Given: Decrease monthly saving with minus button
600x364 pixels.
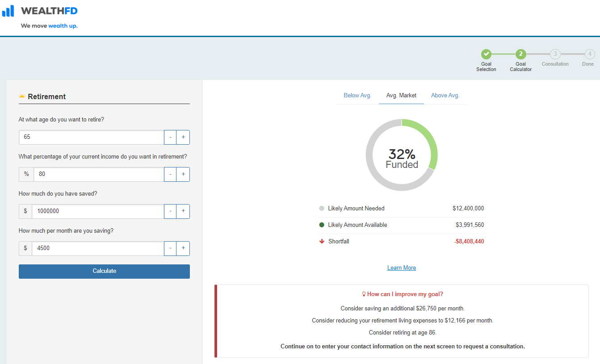Looking at the screenshot, I should point(170,248).
